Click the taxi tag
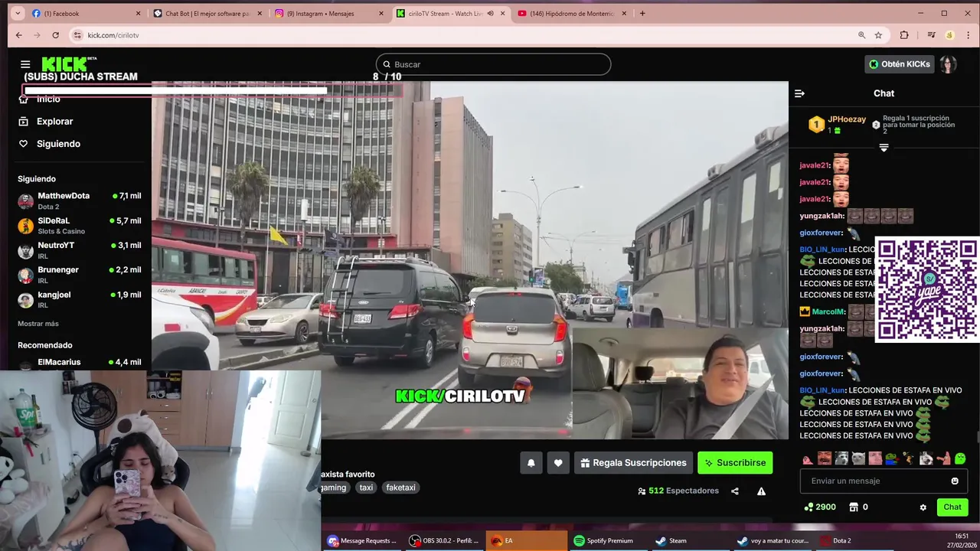 click(x=366, y=487)
